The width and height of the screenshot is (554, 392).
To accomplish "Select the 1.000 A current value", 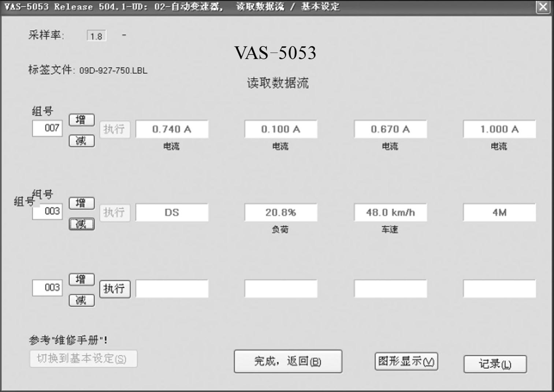I will pos(499,129).
